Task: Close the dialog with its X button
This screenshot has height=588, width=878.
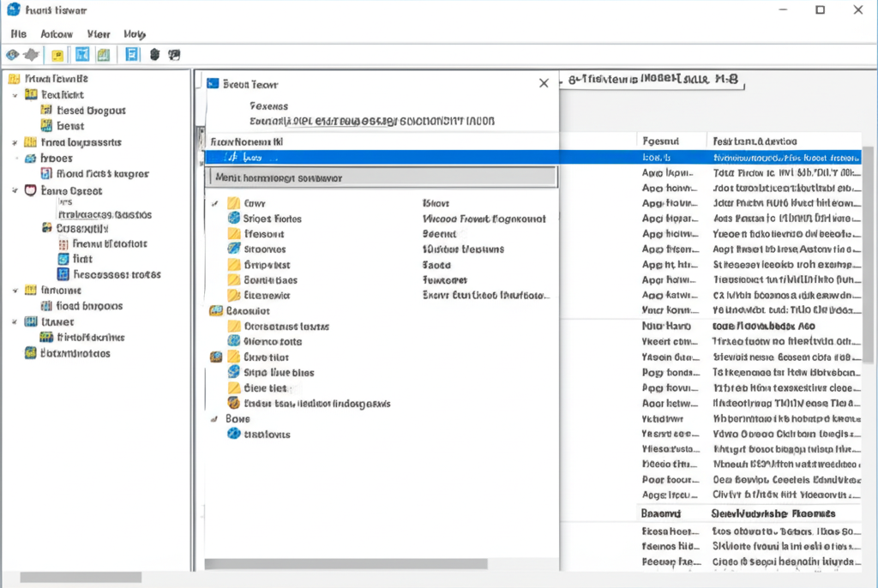Action: click(x=543, y=83)
